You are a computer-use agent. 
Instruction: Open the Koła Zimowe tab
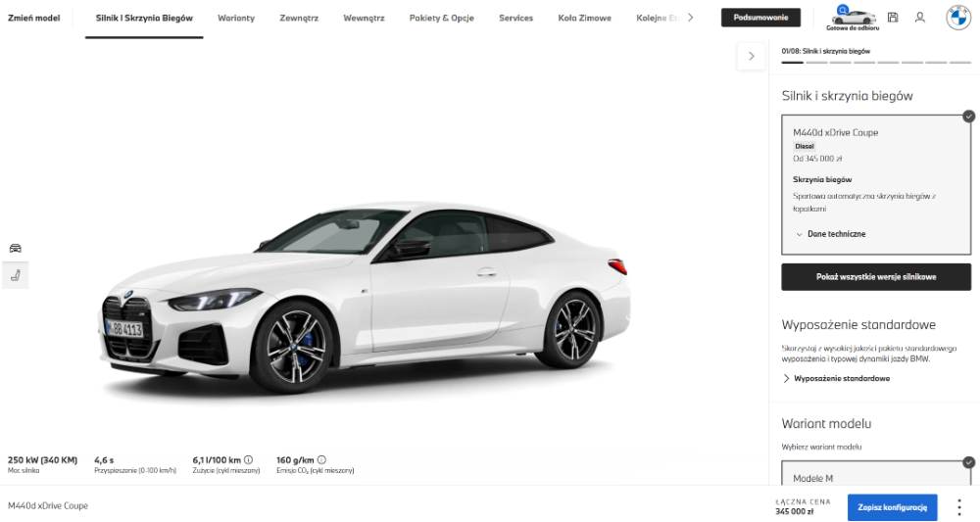pos(584,18)
